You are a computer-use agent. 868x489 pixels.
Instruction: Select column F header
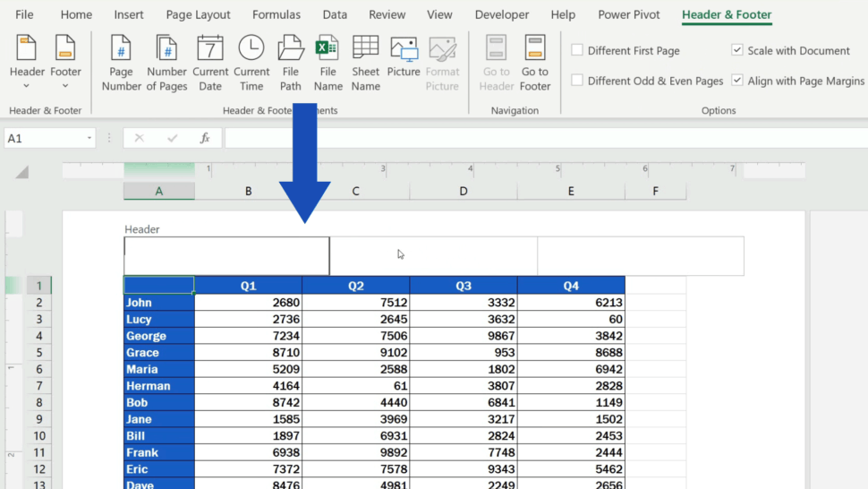tap(655, 191)
